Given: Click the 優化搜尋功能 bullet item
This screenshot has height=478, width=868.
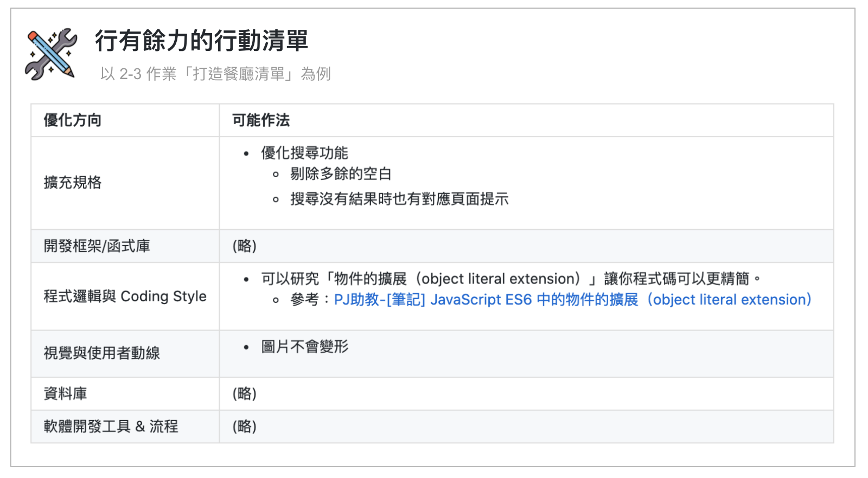Looking at the screenshot, I should pyautogui.click(x=304, y=153).
